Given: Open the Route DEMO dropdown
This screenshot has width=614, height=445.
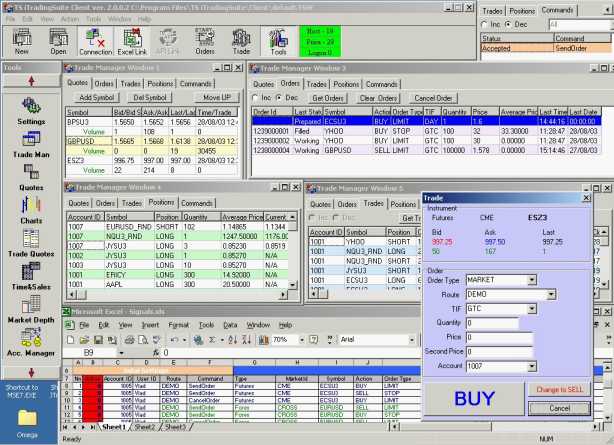Looking at the screenshot, I should tap(550, 295).
